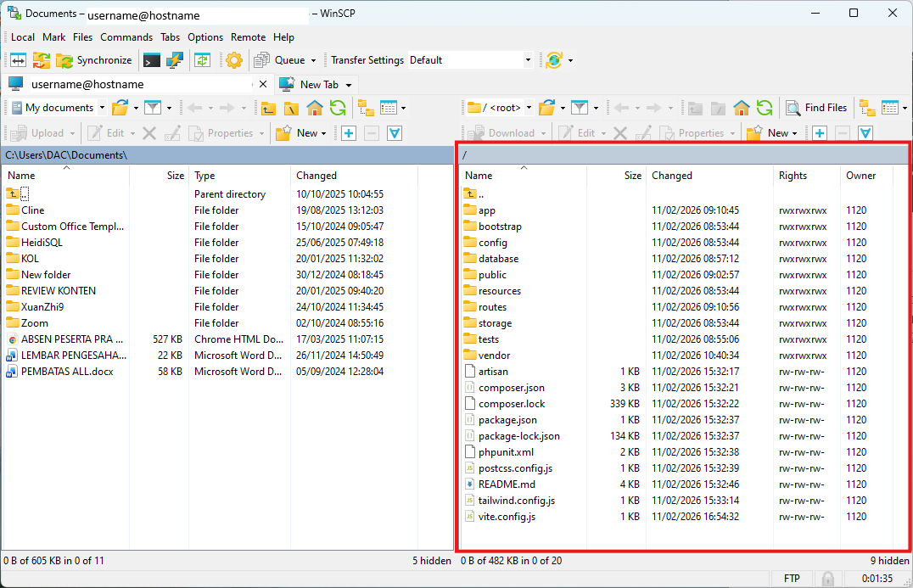Open the My documents drive dropdown
The image size is (913, 588).
click(102, 107)
